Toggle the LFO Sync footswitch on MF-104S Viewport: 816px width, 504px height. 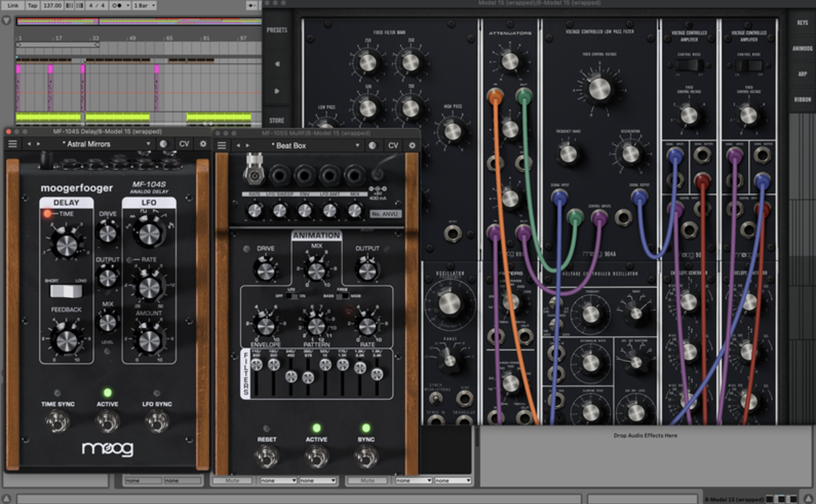point(157,422)
